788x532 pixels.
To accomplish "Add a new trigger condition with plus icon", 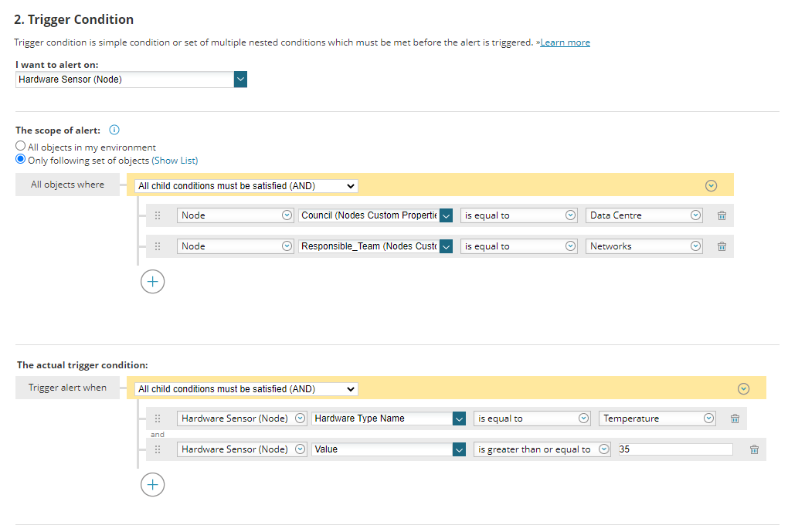I will 153,485.
